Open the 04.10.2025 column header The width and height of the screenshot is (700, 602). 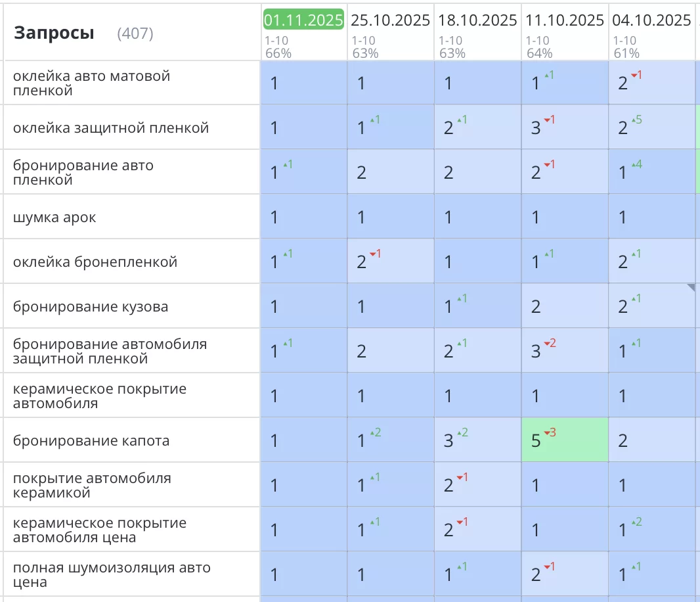pos(651,20)
